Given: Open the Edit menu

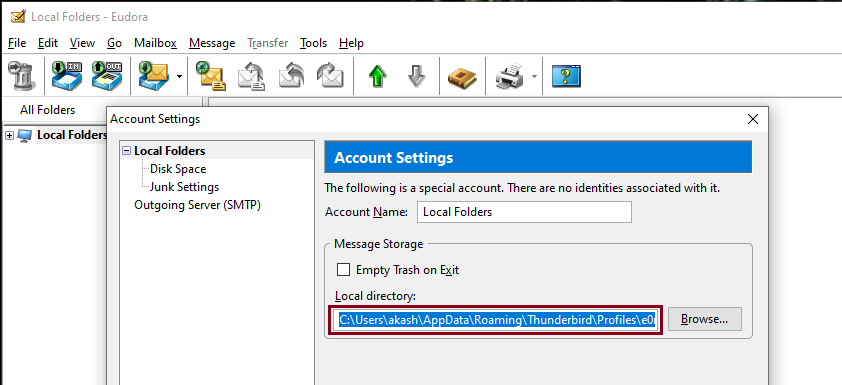Looking at the screenshot, I should pyautogui.click(x=48, y=43).
